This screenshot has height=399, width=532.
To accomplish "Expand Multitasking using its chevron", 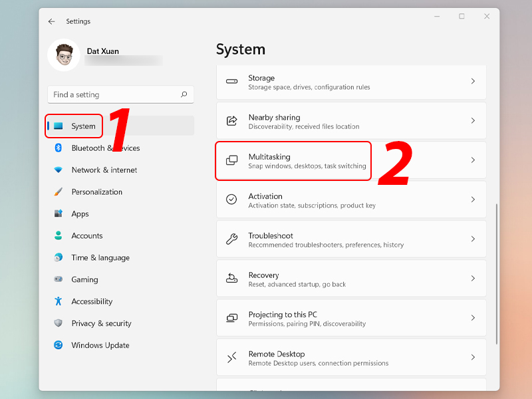I will [473, 160].
